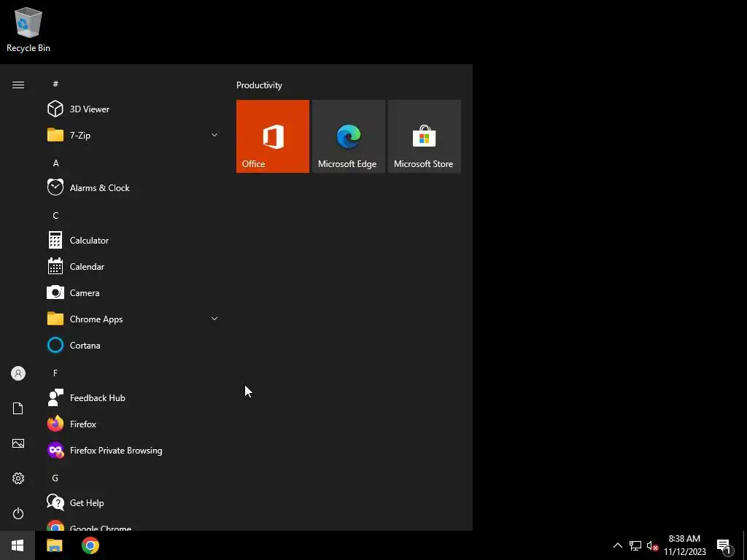
Task: Open 3D Viewer from the app list
Action: (x=133, y=109)
